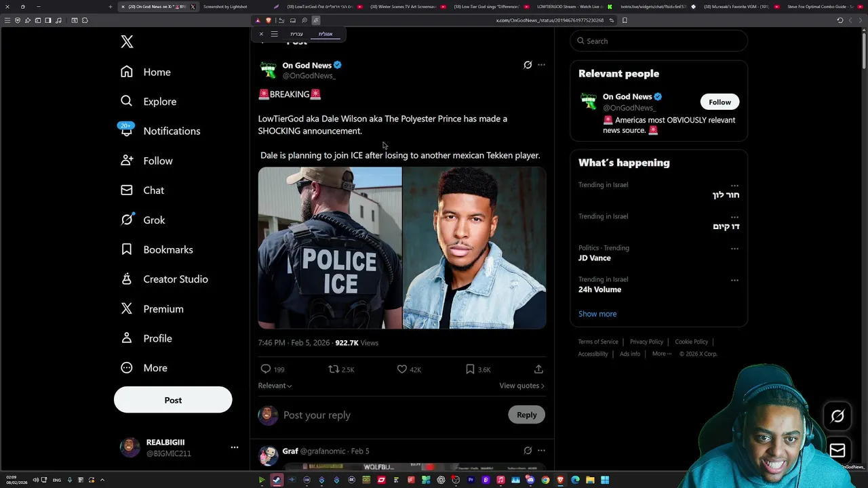Image resolution: width=868 pixels, height=488 pixels.
Task: Open the Follow section
Action: 146,161
